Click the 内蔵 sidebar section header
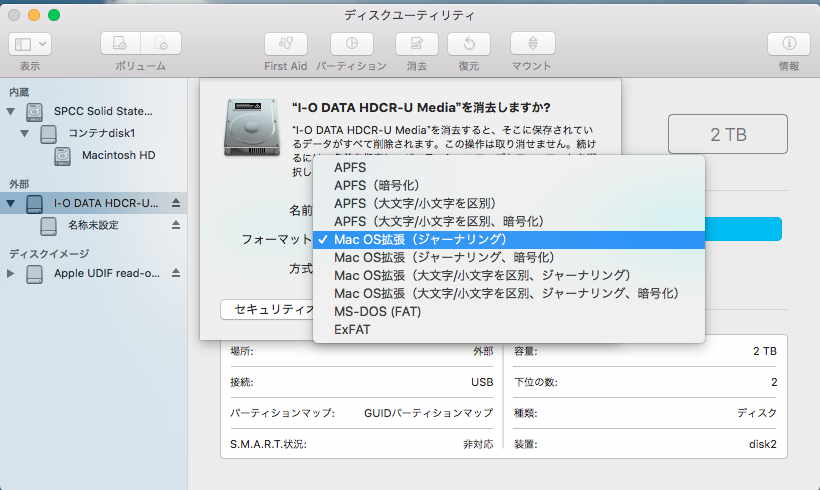Image resolution: width=820 pixels, height=490 pixels. [x=19, y=92]
